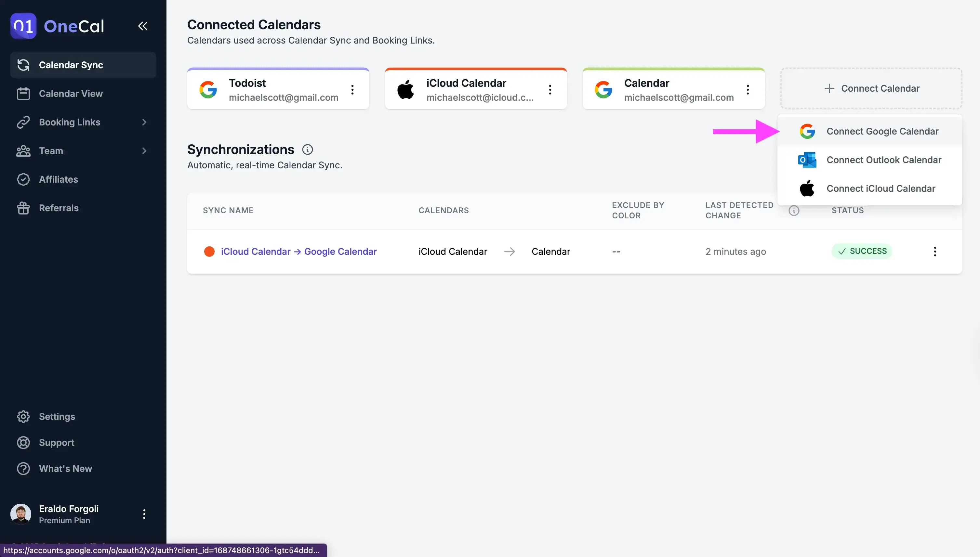Open What's New question mark icon
This screenshot has height=557, width=980.
click(23, 468)
